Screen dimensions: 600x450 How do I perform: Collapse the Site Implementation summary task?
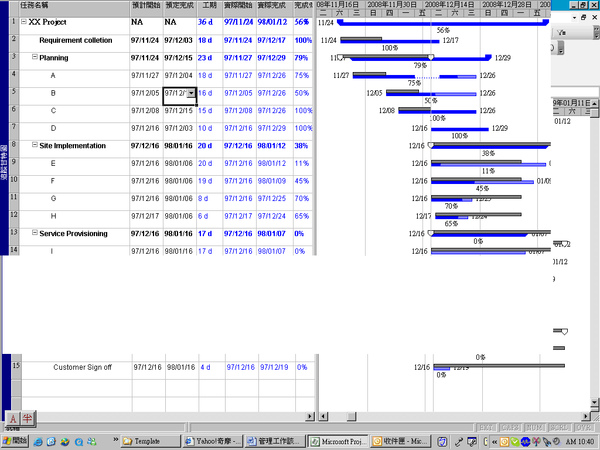[34, 145]
